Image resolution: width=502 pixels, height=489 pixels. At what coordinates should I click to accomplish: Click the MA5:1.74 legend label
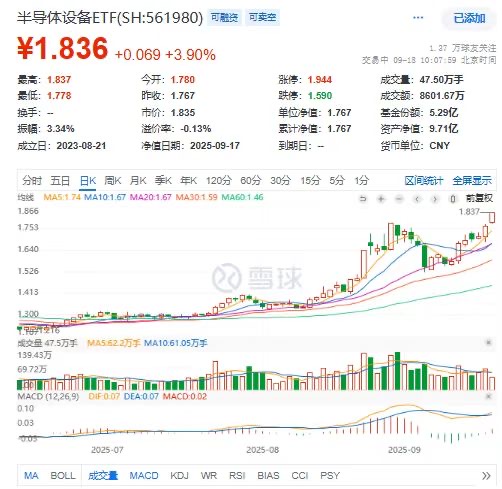pyautogui.click(x=62, y=197)
